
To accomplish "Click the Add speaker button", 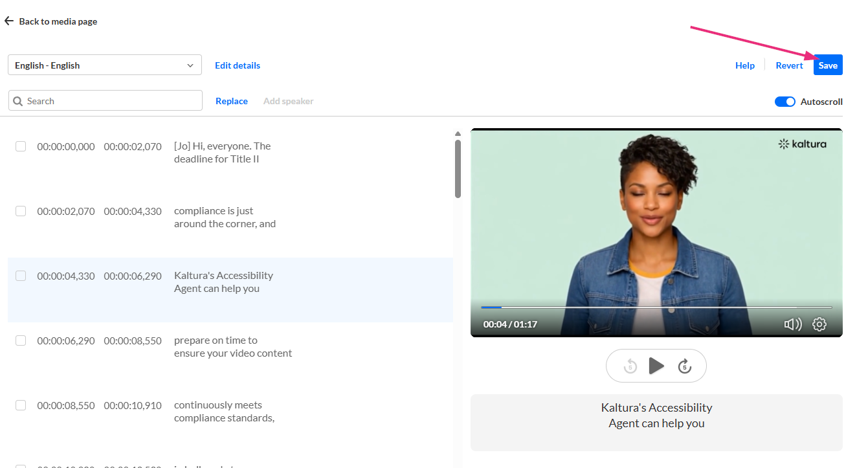I will click(x=289, y=101).
